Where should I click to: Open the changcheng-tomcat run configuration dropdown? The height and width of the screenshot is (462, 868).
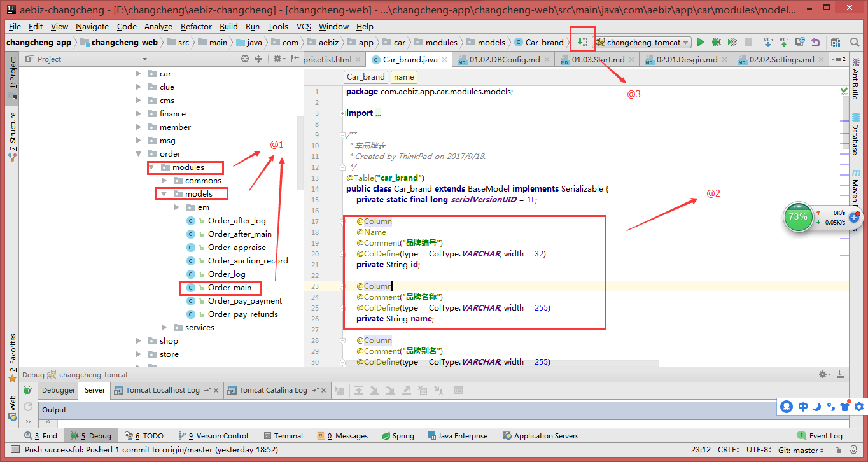pos(643,42)
